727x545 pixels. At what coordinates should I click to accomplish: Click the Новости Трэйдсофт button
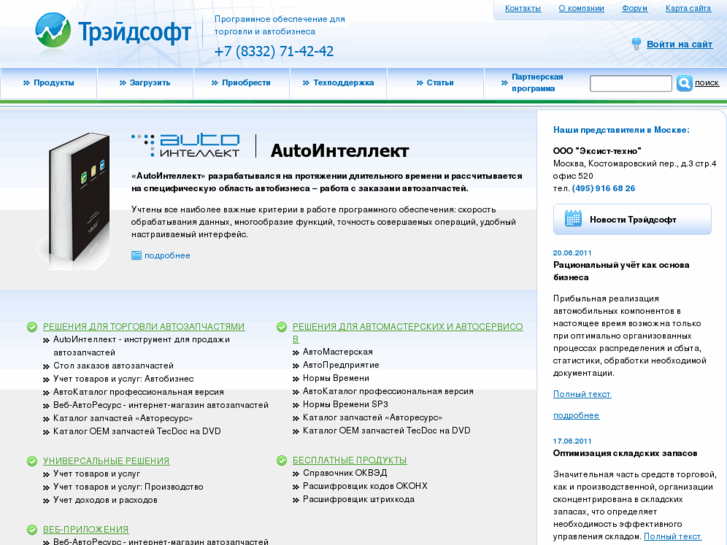click(632, 219)
